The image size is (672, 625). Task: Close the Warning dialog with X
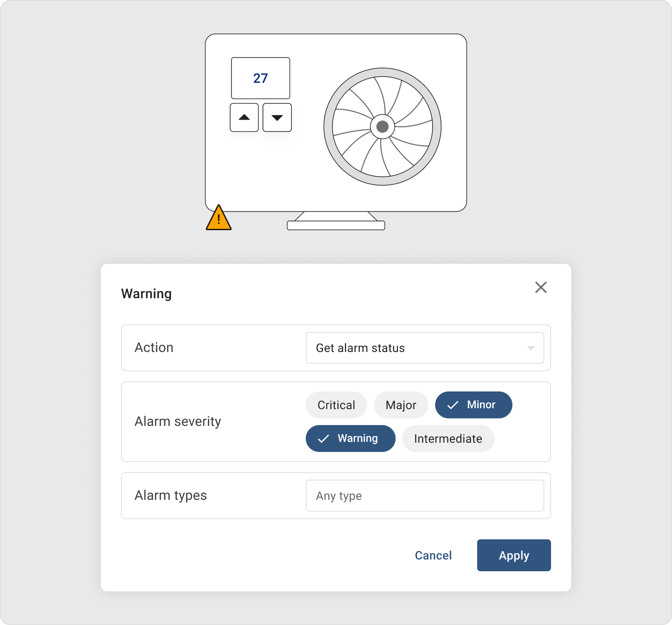pos(541,288)
